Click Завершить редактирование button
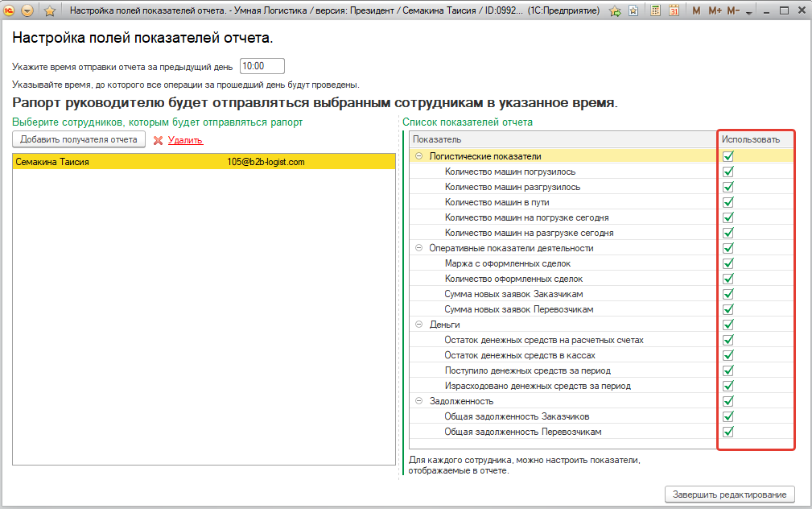Screen dimensions: 812x509 pos(730,495)
